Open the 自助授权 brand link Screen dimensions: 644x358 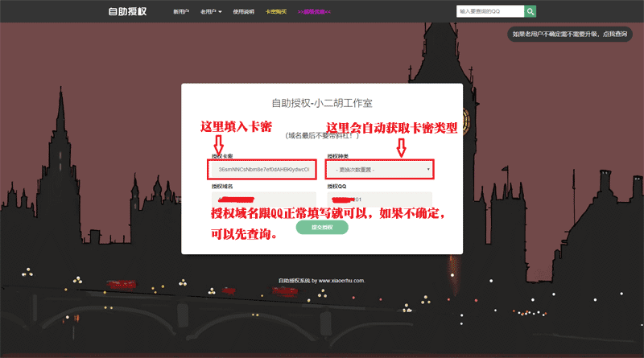tap(127, 11)
